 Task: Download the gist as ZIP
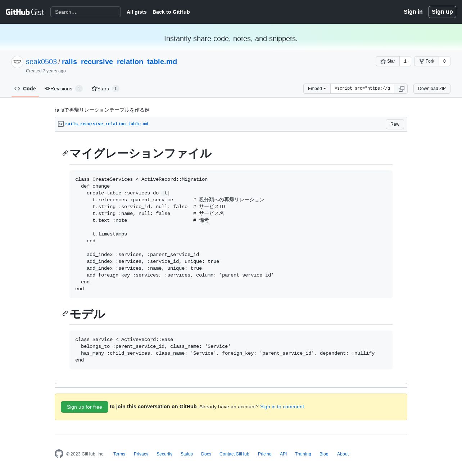coord(432,89)
